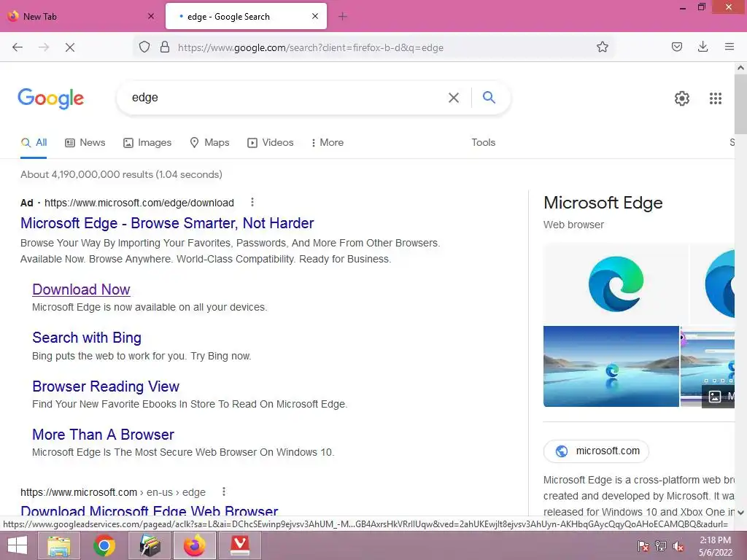Click the magnifier search button
The image size is (747, 560).
489,98
